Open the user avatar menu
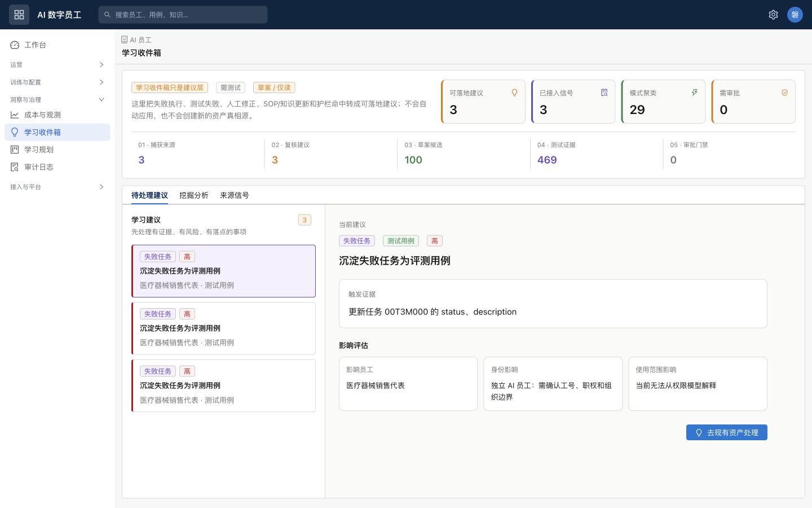The height and width of the screenshot is (508, 812). 795,15
